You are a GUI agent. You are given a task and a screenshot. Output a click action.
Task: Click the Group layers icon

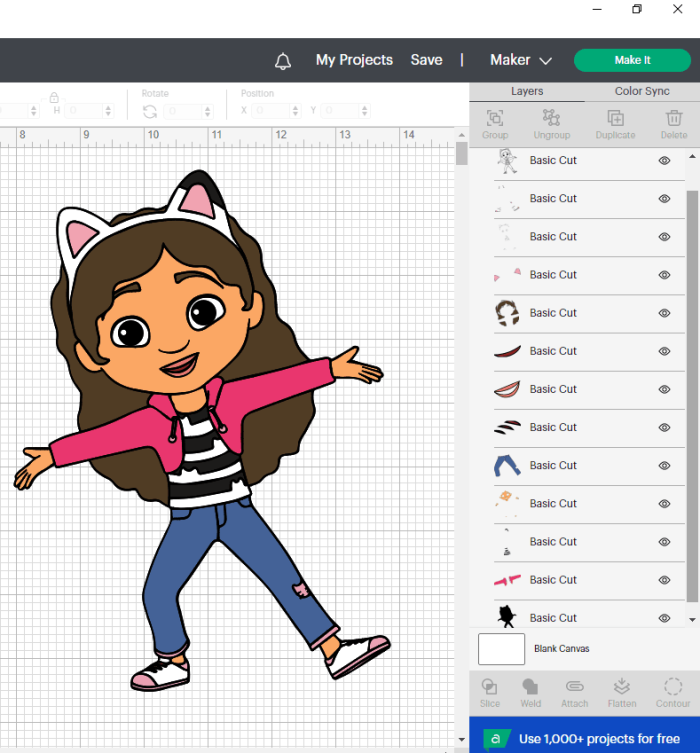[495, 124]
